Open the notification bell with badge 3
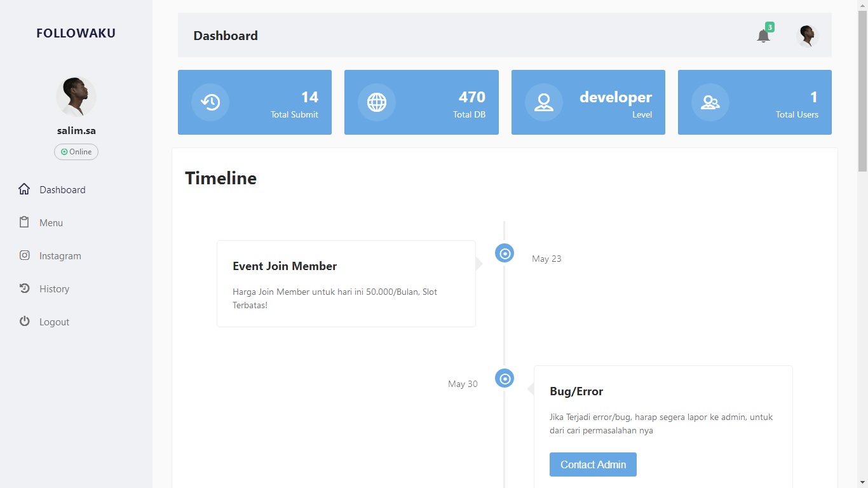The width and height of the screenshot is (868, 488). (x=763, y=36)
